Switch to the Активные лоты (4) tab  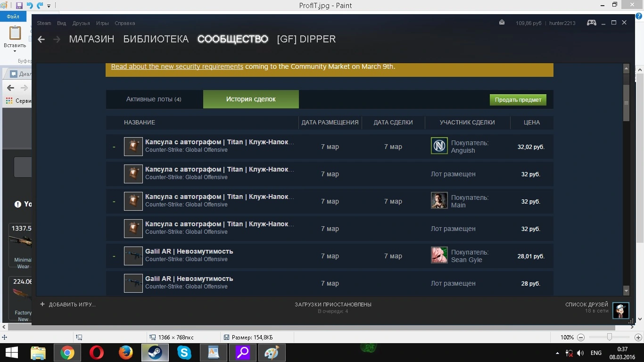pos(154,99)
